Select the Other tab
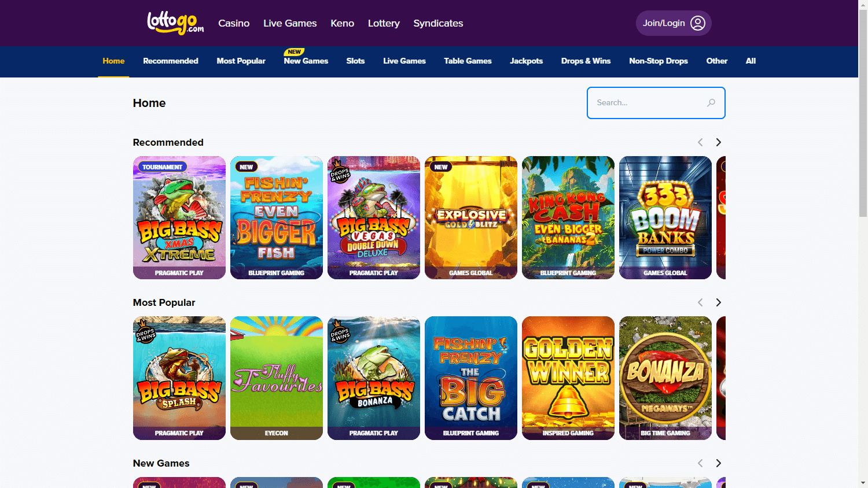This screenshot has width=868, height=488. click(717, 61)
